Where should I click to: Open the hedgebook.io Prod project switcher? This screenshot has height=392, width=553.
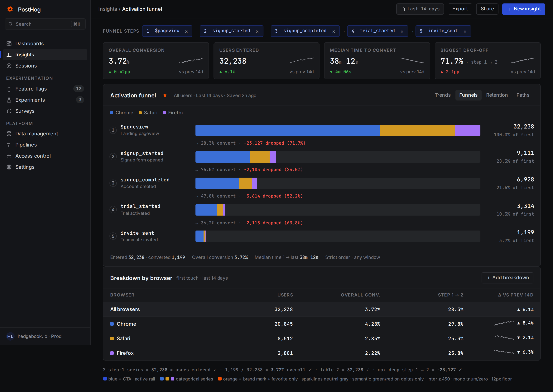point(45,336)
